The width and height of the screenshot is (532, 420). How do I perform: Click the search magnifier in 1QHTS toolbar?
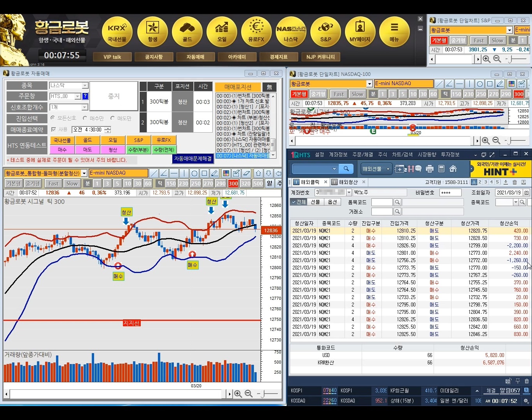[346, 169]
